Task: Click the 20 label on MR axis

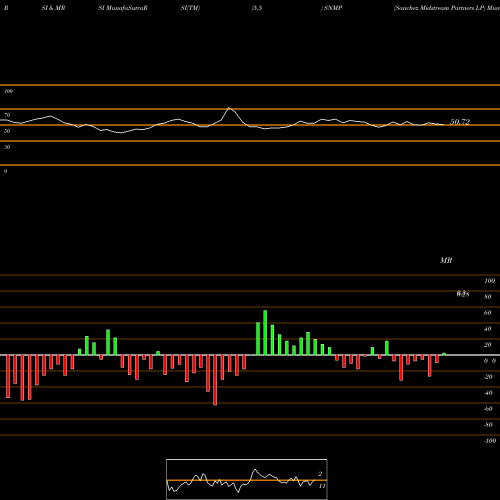Action: pos(487,345)
